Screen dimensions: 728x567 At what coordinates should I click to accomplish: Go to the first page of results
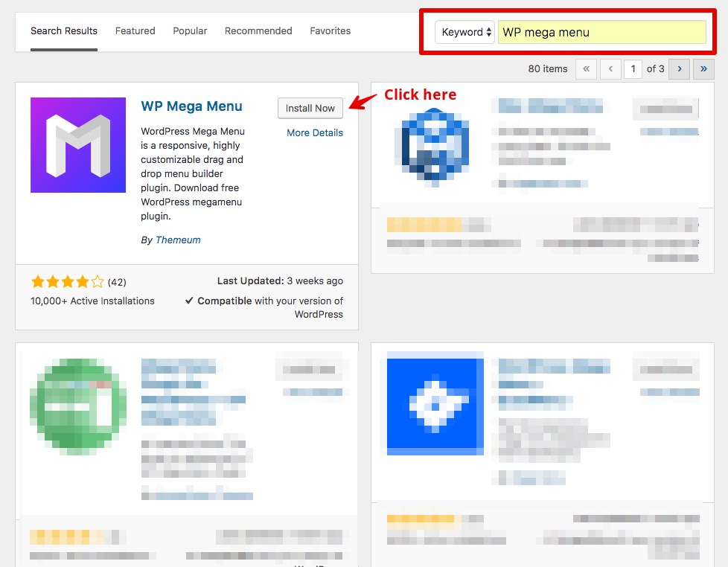pyautogui.click(x=587, y=69)
